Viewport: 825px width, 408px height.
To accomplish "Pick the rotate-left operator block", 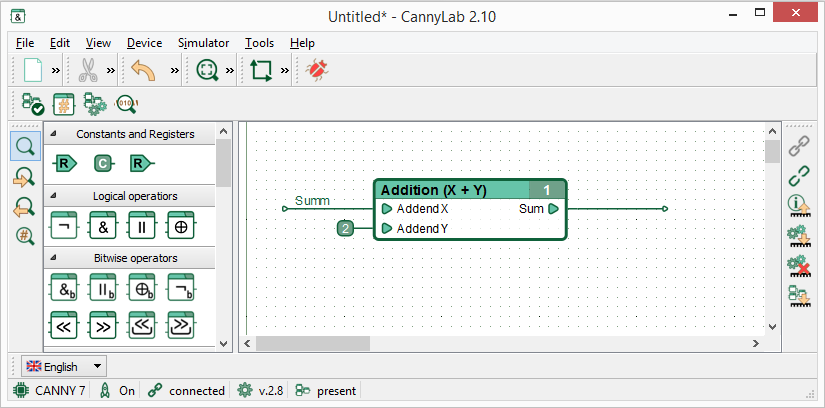I will click(x=142, y=325).
